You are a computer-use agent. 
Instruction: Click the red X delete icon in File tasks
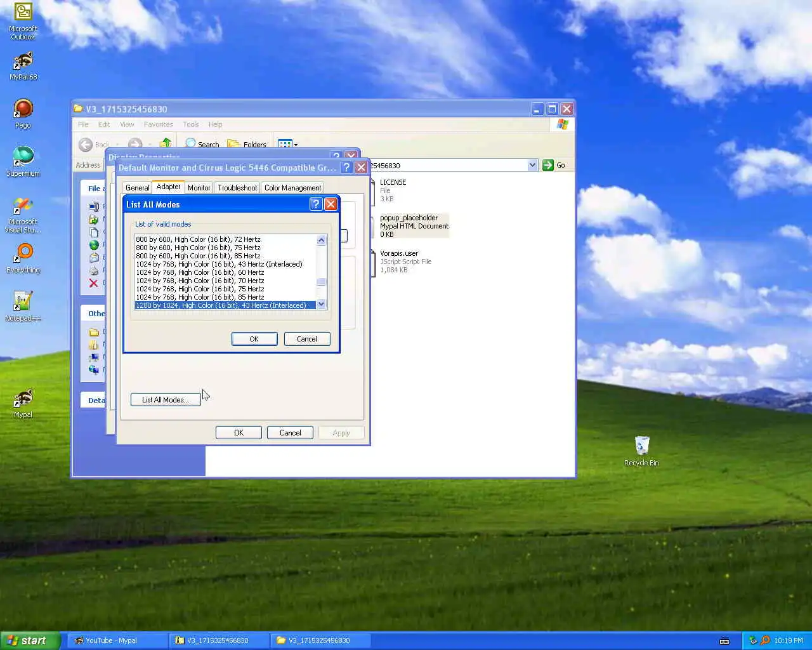point(93,283)
